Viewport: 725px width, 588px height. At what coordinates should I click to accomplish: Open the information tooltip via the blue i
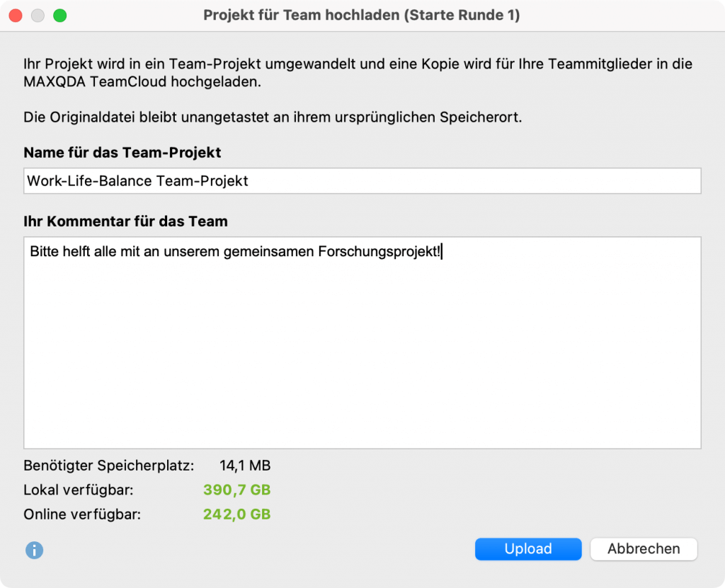click(x=33, y=550)
